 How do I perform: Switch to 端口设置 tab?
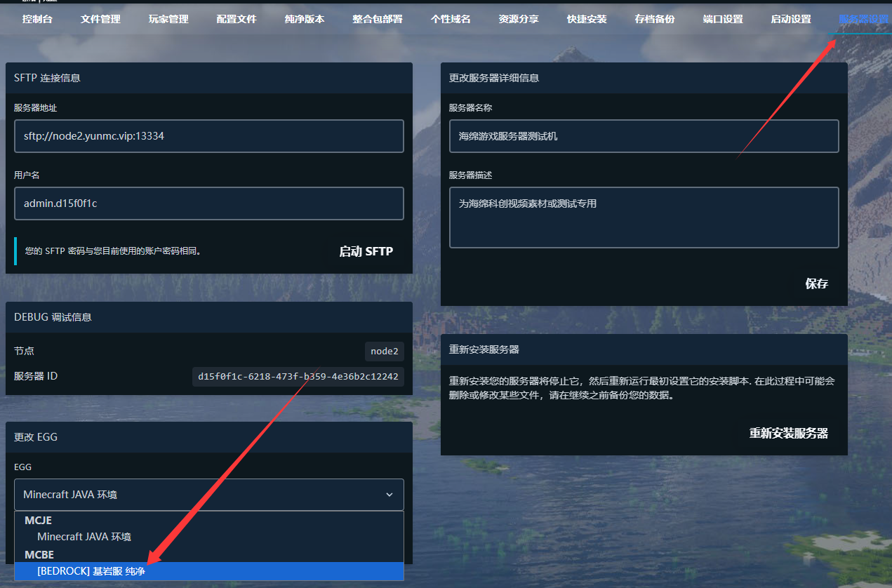coord(723,19)
